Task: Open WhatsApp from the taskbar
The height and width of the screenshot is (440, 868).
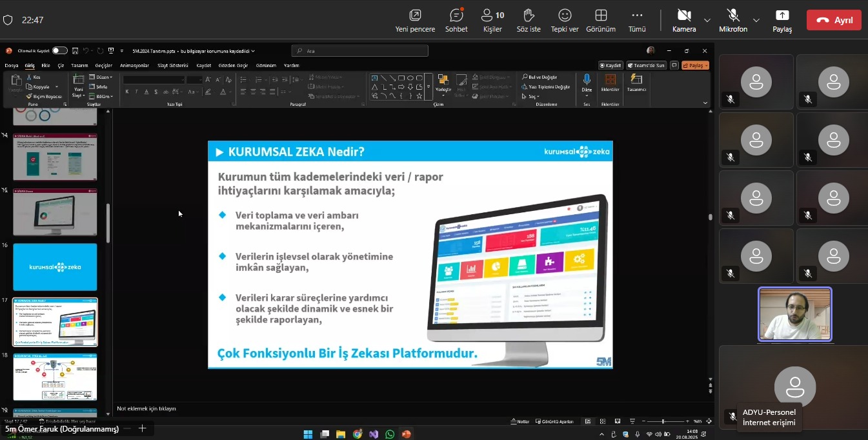Action: pyautogui.click(x=390, y=434)
